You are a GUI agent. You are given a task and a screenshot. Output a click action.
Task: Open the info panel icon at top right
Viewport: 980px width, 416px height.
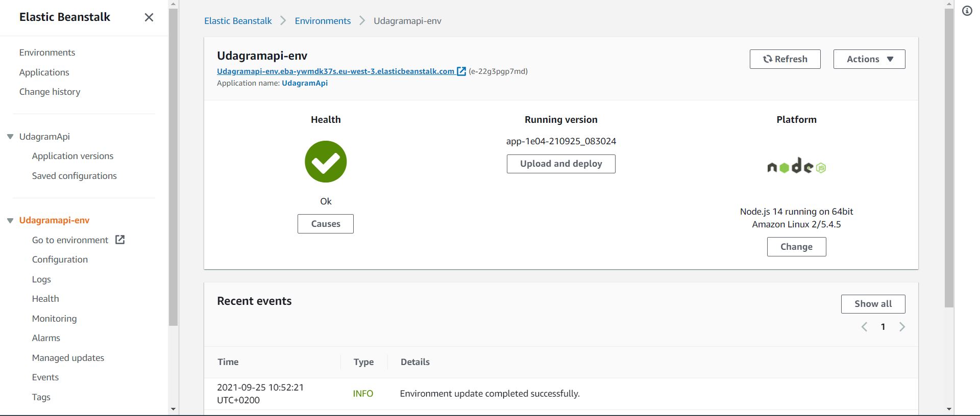tap(967, 11)
